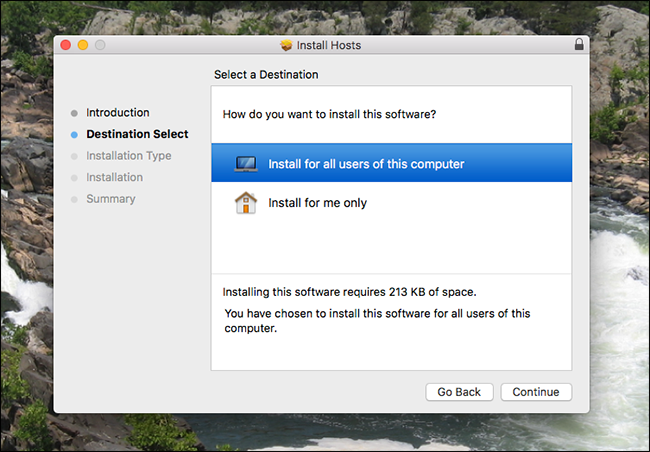
Task: Click the house icon for me only
Action: pyautogui.click(x=246, y=203)
